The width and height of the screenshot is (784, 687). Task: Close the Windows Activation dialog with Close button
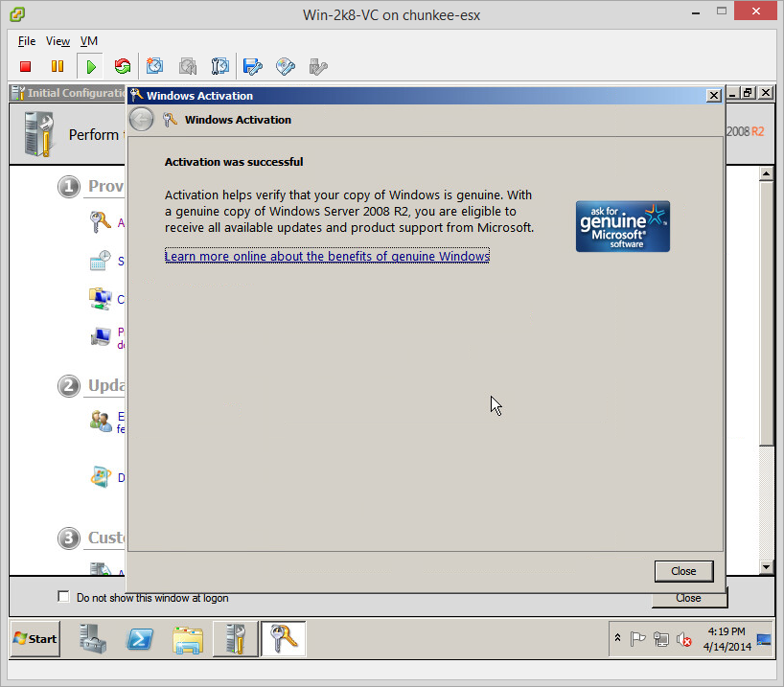click(683, 571)
